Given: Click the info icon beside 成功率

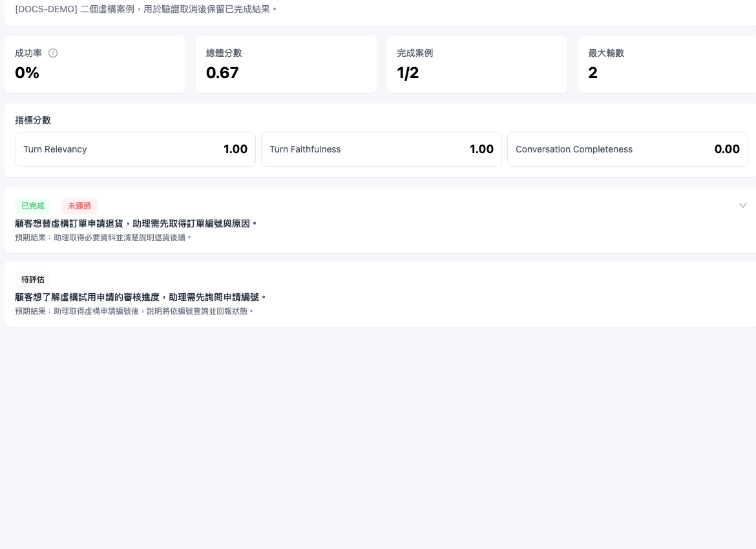Looking at the screenshot, I should coord(53,53).
